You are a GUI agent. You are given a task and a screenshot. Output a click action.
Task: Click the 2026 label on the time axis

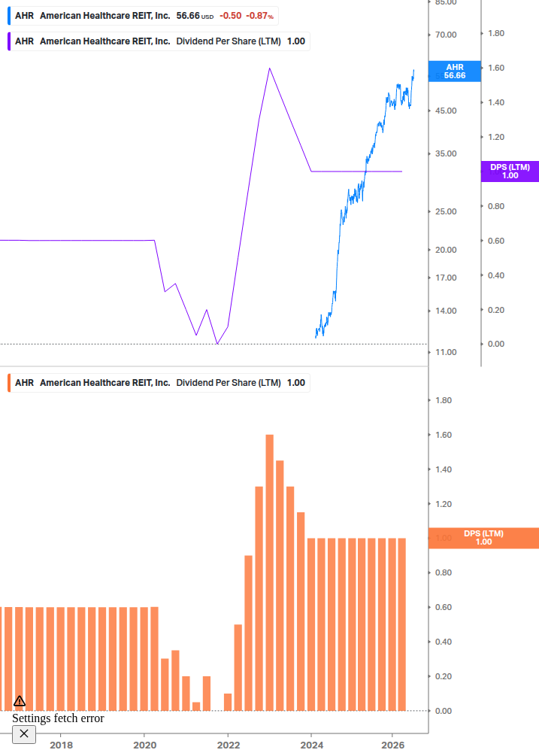click(x=393, y=745)
